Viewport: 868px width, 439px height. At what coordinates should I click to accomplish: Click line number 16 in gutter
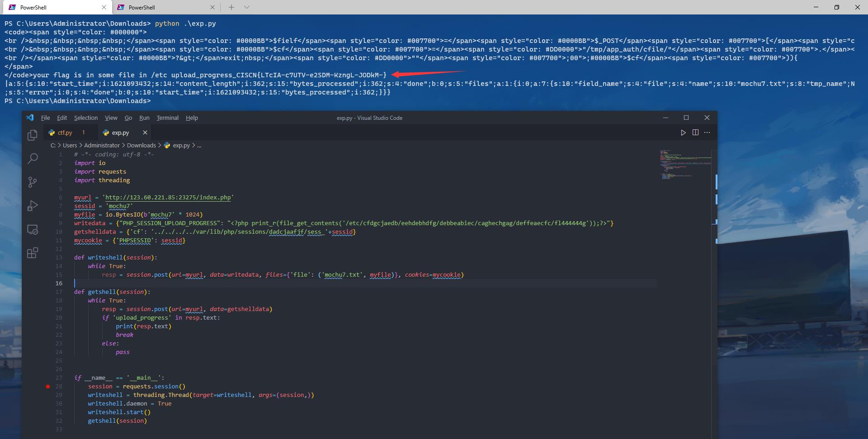(59, 283)
